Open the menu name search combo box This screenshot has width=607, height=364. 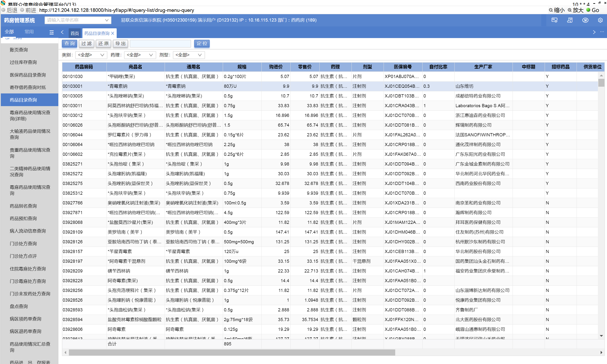78,20
